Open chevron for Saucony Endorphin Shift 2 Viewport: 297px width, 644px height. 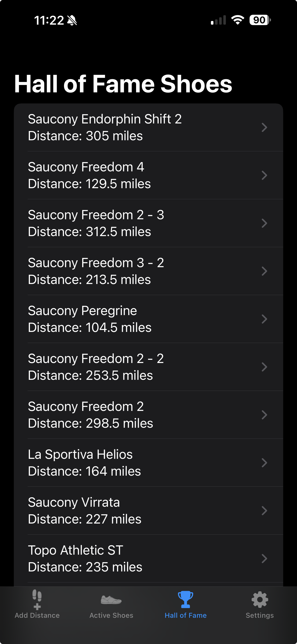click(264, 128)
